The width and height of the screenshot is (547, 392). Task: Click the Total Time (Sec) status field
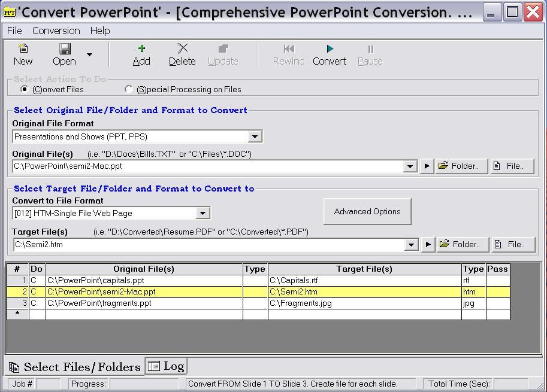pos(510,384)
